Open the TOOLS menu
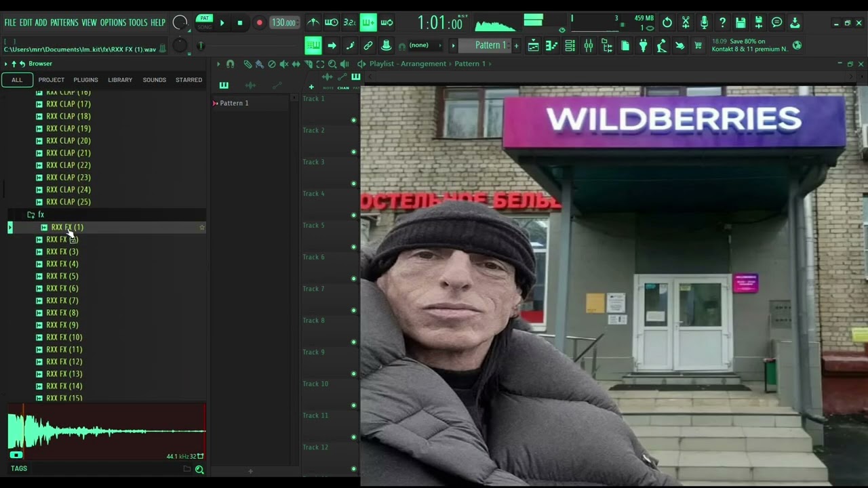 [x=138, y=22]
